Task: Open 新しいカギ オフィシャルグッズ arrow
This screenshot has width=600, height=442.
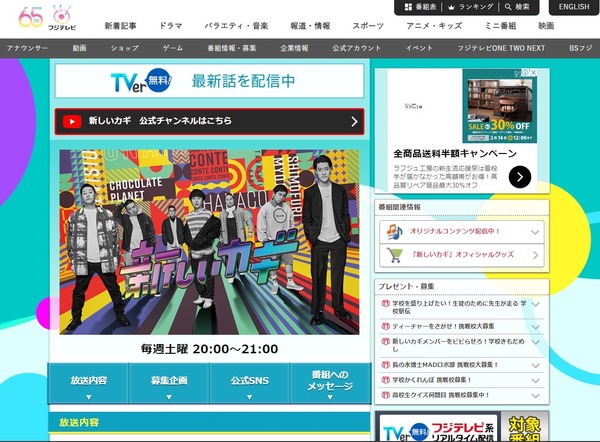Action: (535, 255)
